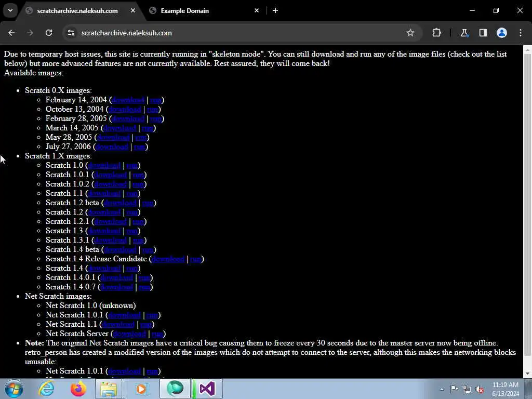This screenshot has height=399, width=532.
Task: Open the clock showing 11:19 AM
Action: (x=506, y=389)
